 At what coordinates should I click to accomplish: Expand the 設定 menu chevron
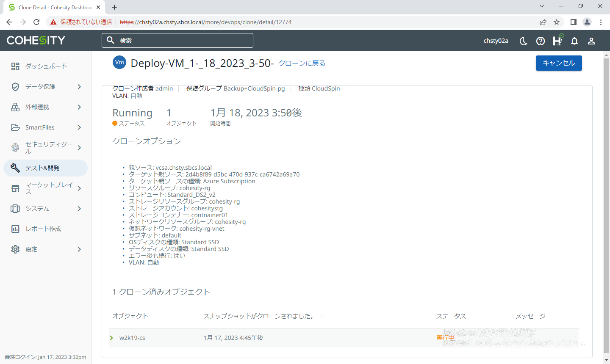pos(79,249)
